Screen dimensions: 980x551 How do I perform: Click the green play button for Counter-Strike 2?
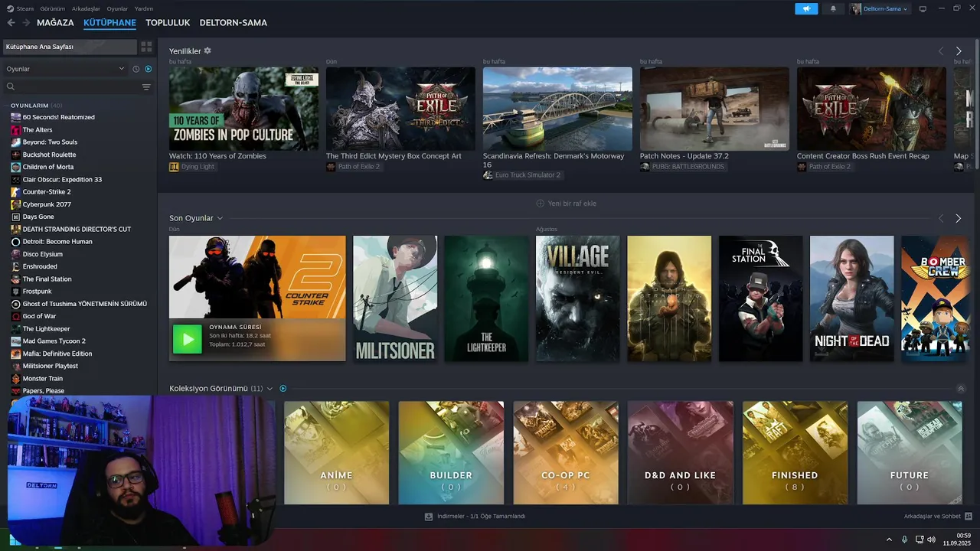click(x=188, y=339)
